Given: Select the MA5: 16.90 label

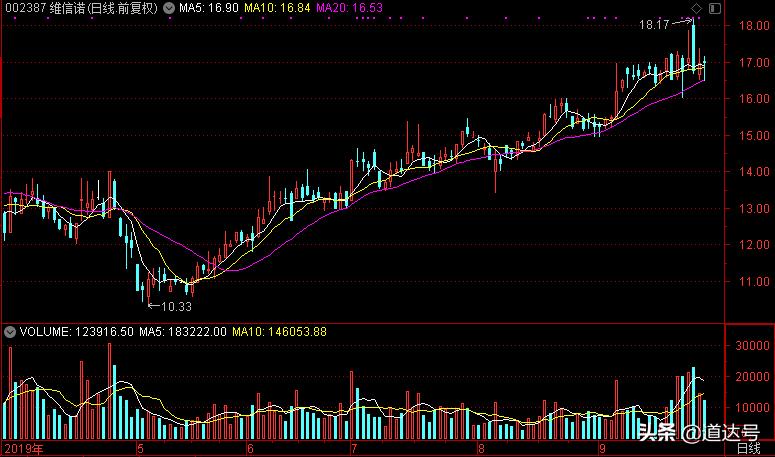Looking at the screenshot, I should click(x=209, y=8).
